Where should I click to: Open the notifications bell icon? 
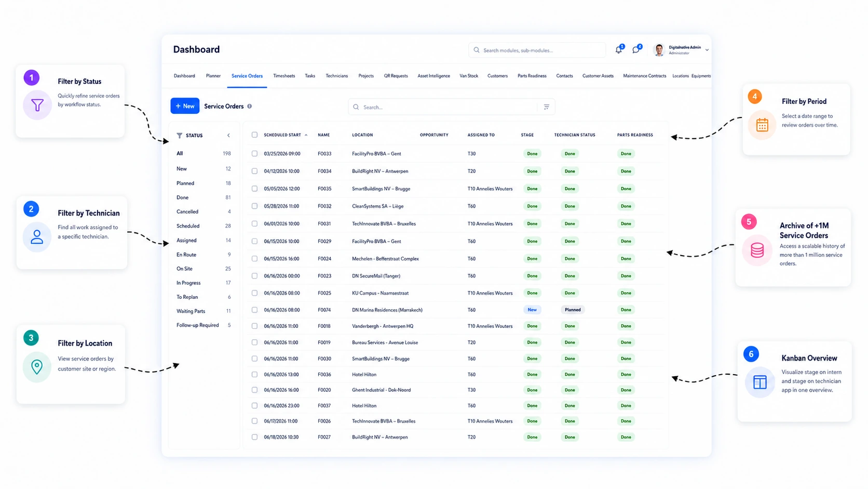[618, 50]
